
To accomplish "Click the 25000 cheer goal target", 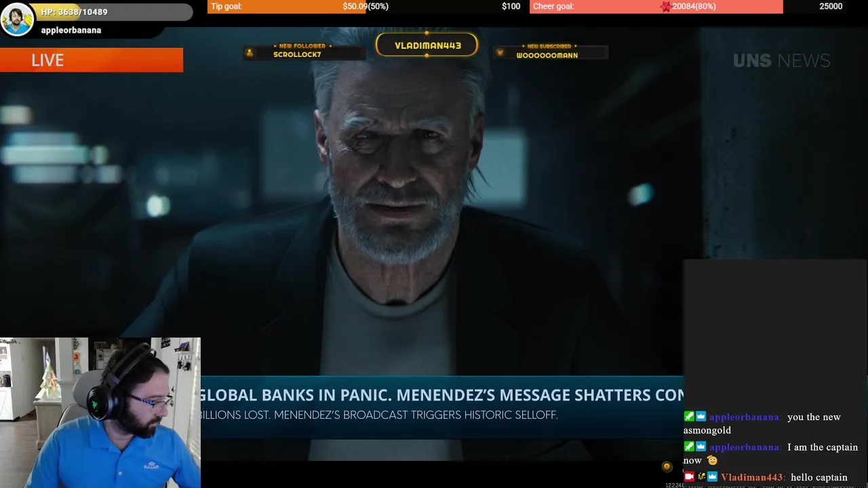I will point(831,7).
